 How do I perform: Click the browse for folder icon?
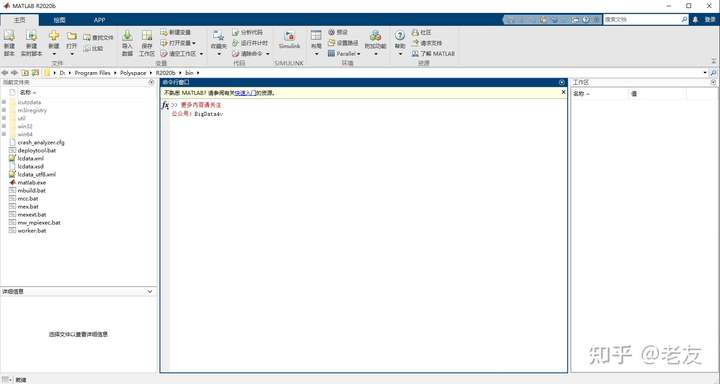point(35,73)
